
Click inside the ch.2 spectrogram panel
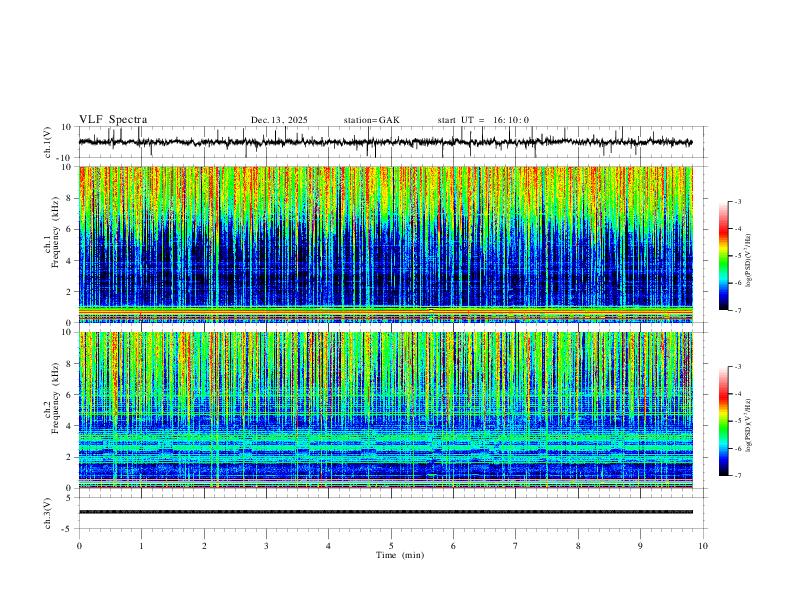click(385, 410)
